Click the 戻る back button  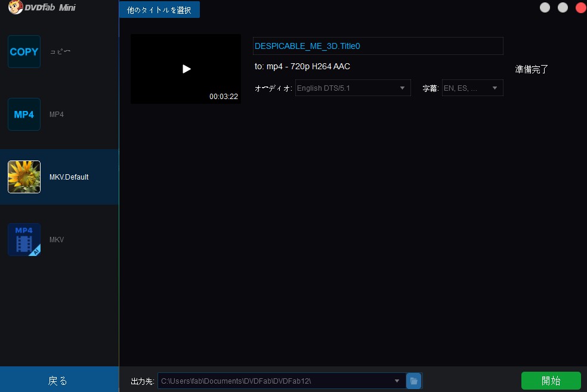(x=59, y=379)
